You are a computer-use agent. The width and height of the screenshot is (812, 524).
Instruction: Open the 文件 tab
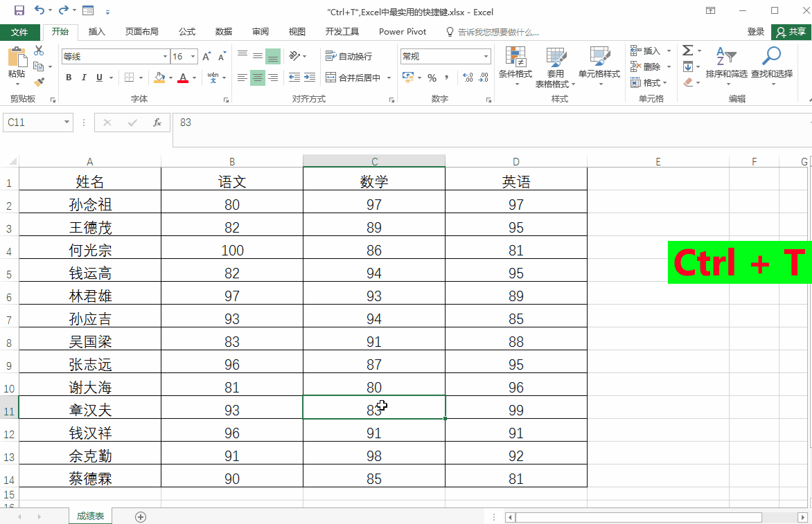tap(19, 32)
